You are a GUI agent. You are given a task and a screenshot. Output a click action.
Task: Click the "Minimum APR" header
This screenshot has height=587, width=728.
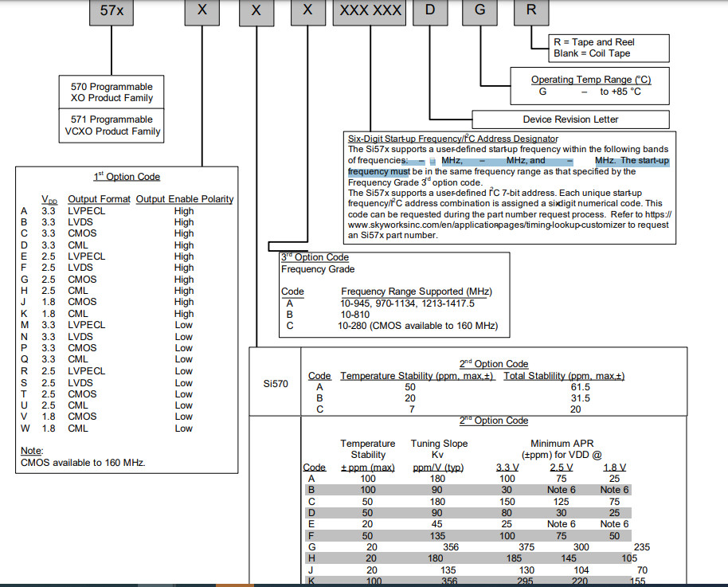(x=562, y=444)
